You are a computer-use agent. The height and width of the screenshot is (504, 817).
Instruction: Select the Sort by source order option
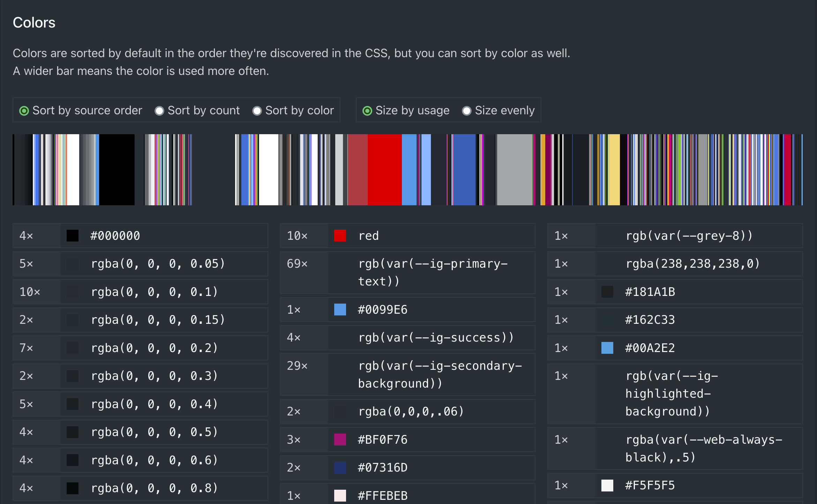[x=24, y=110]
